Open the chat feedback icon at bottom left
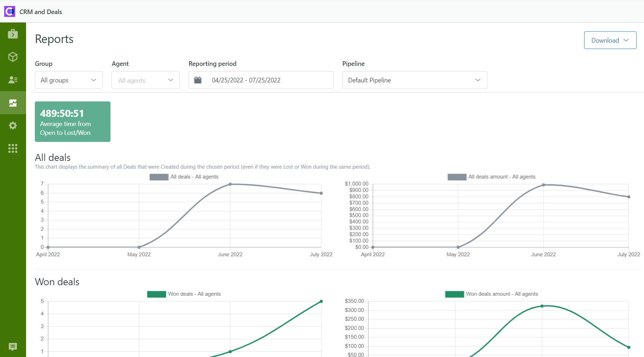The width and height of the screenshot is (644, 357). [13, 347]
